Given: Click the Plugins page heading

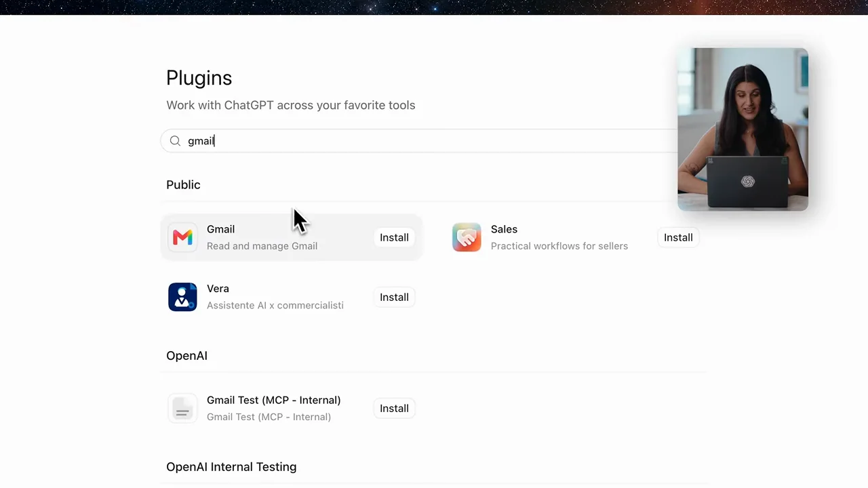Looking at the screenshot, I should 199,78.
